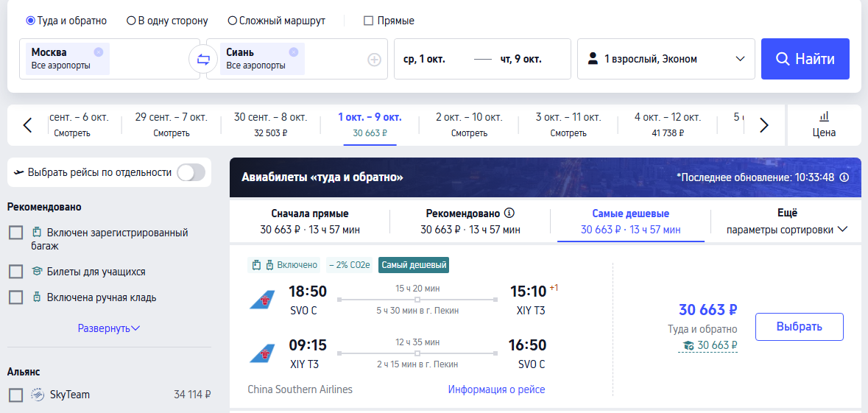This screenshot has width=868, height=413.
Task: Toggle Выбрать рейсы по отдельности switch
Action: [191, 172]
